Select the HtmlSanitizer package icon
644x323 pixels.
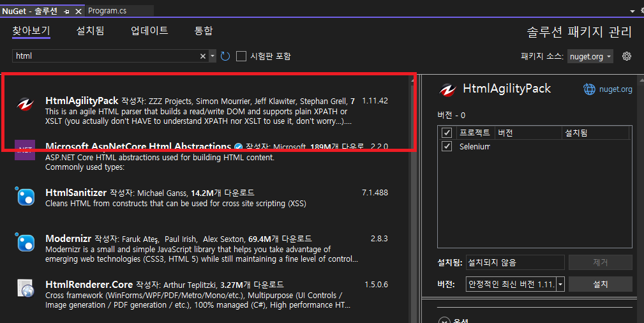tap(25, 196)
